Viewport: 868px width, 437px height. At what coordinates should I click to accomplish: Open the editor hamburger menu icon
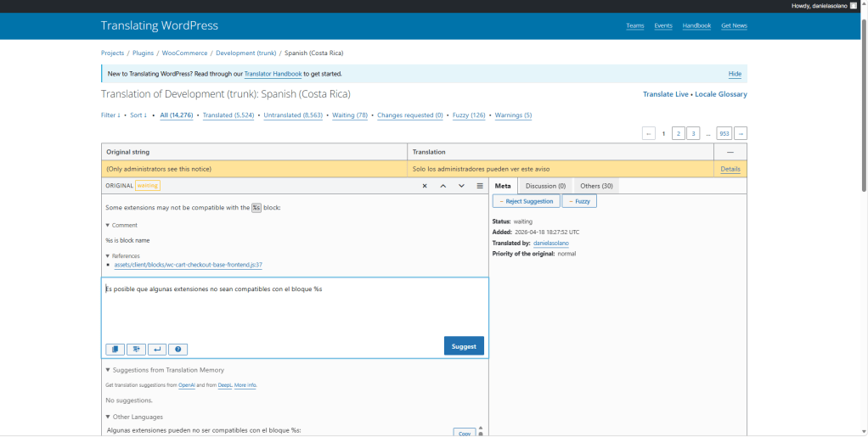click(x=480, y=186)
